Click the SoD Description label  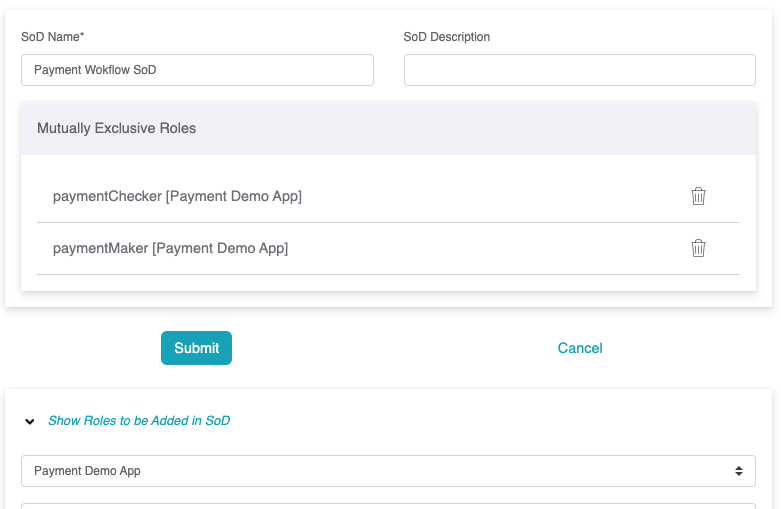tap(446, 37)
